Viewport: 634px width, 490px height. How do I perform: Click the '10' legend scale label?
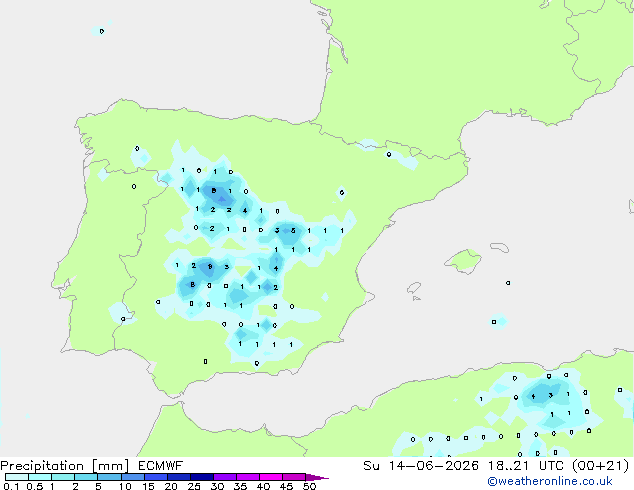coord(125,486)
